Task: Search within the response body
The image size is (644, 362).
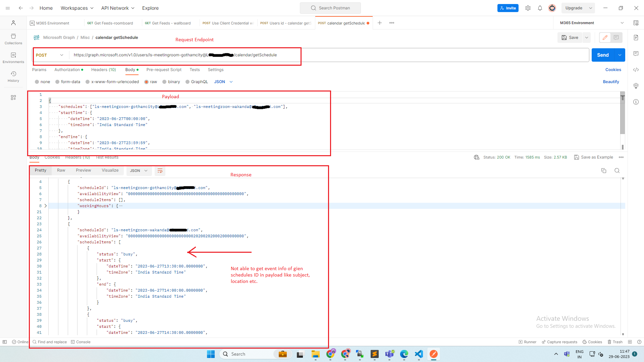Action: [x=617, y=171]
